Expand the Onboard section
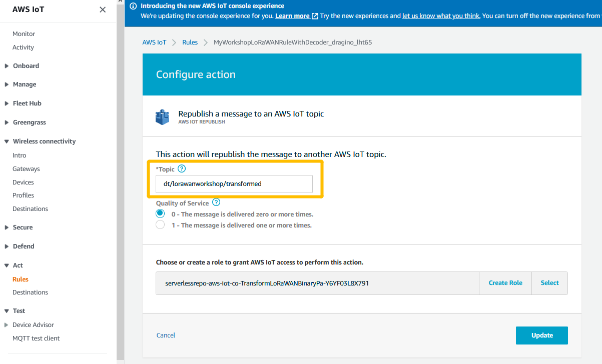The image size is (602, 364). [x=7, y=66]
